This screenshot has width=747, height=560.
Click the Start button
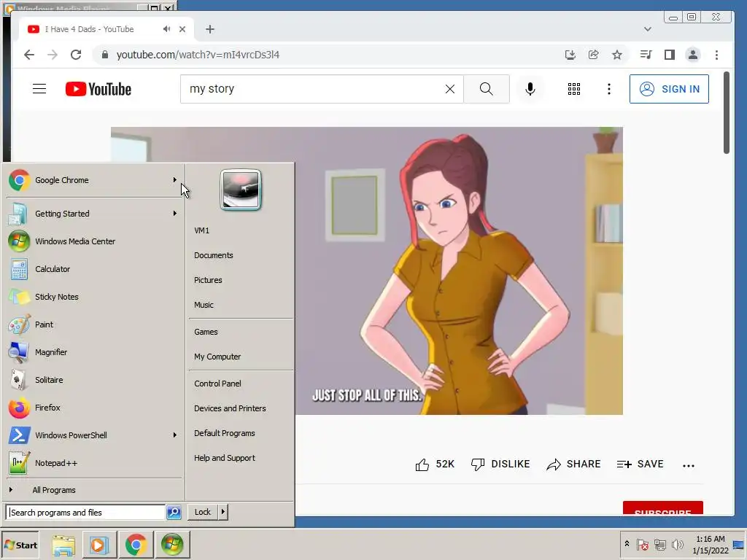tap(20, 545)
